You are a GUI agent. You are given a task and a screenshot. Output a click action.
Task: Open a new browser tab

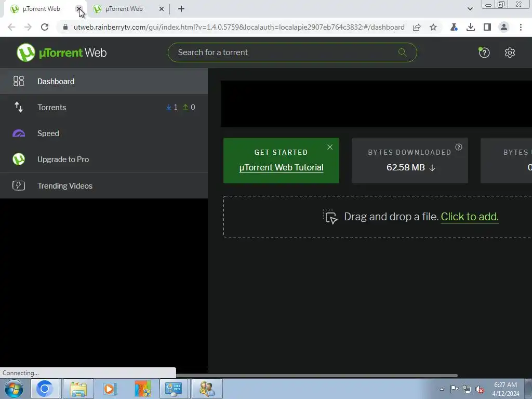pos(181,9)
